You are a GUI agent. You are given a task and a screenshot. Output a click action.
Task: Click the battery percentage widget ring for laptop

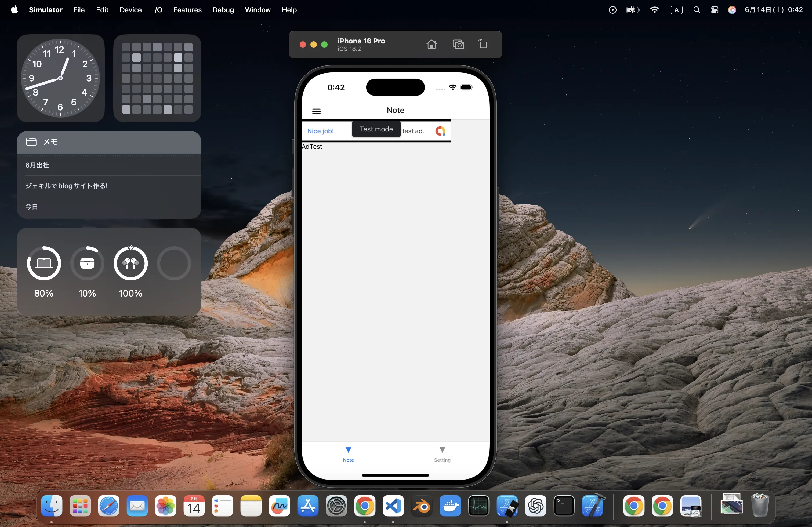(44, 263)
